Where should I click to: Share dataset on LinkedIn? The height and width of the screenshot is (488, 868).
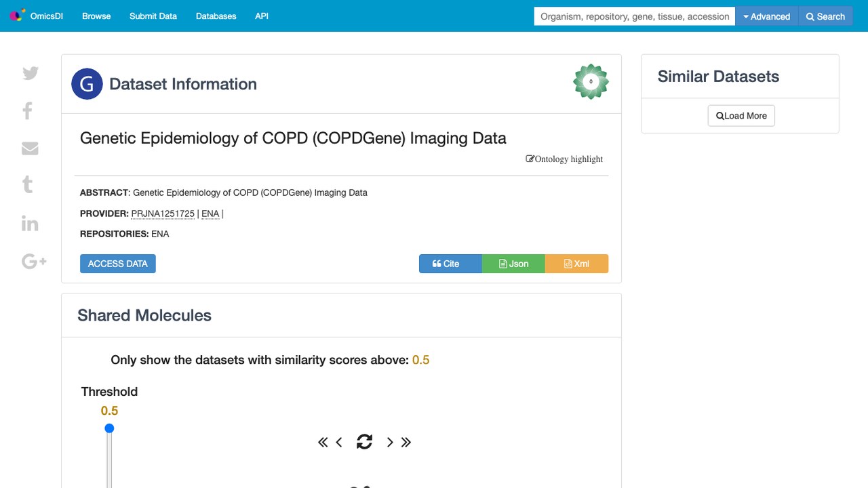30,223
